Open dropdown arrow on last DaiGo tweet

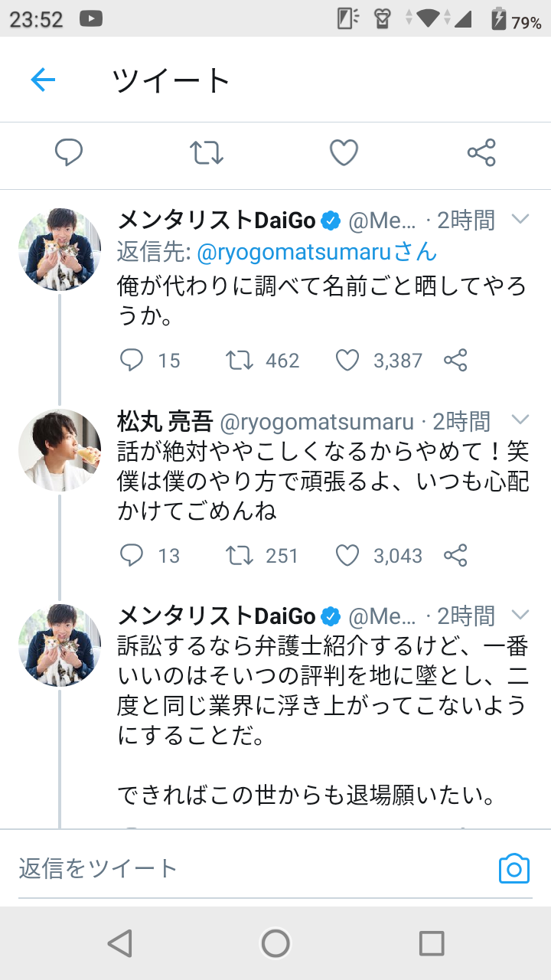coord(520,615)
